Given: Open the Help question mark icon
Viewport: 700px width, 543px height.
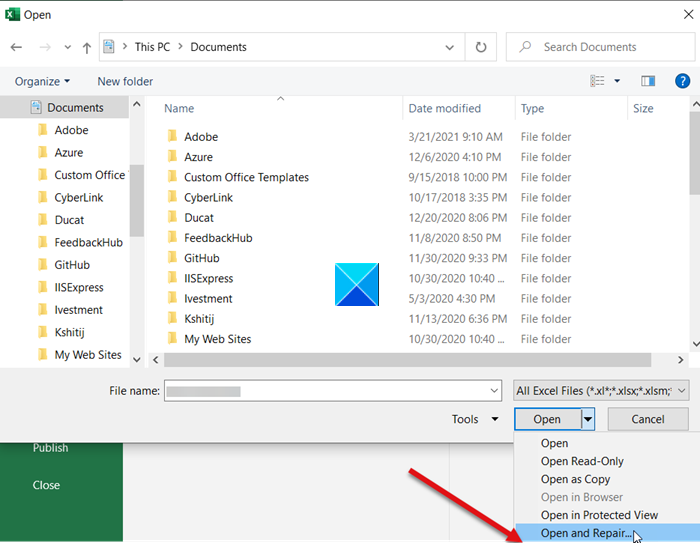Looking at the screenshot, I should pos(682,81).
